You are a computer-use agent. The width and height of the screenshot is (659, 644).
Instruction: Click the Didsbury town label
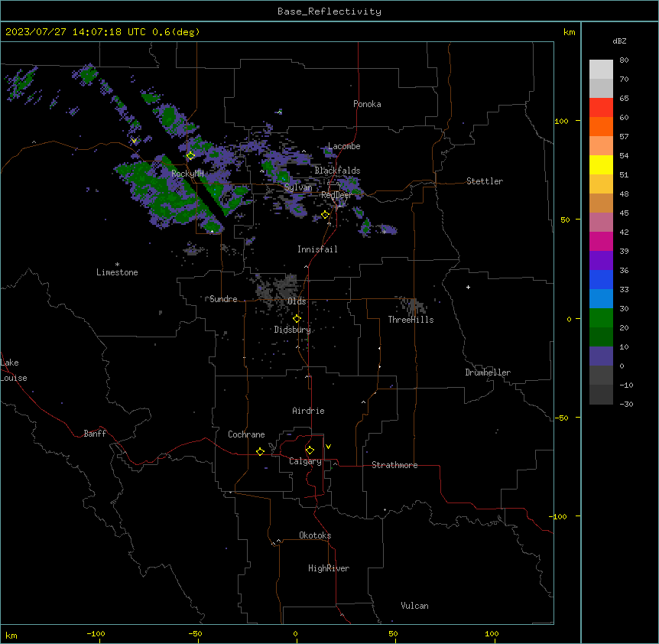(293, 330)
